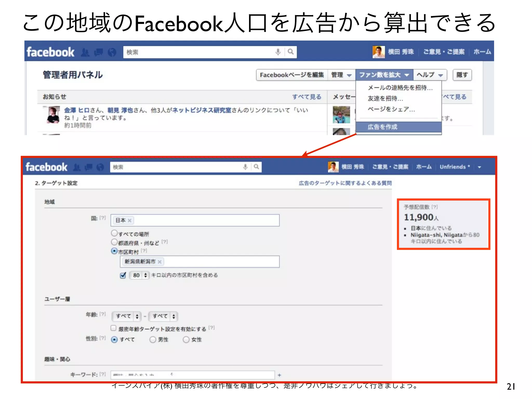Select 女性 gender radio button
532x399 pixels.
click(x=186, y=340)
